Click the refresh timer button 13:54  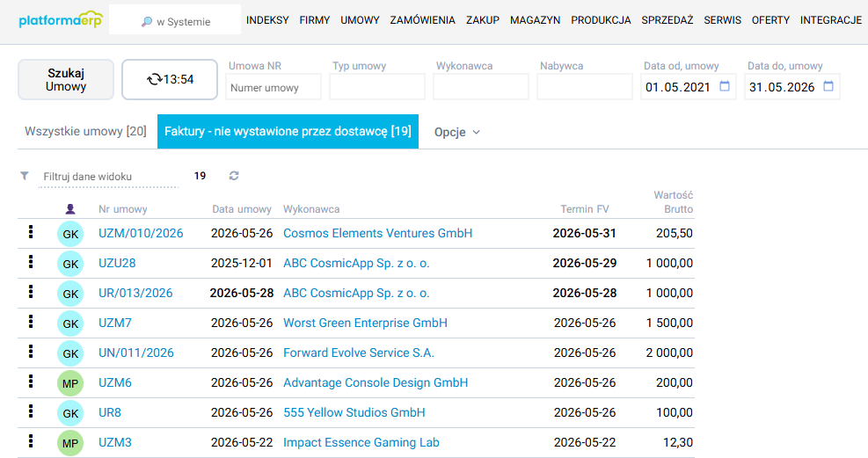(x=170, y=80)
